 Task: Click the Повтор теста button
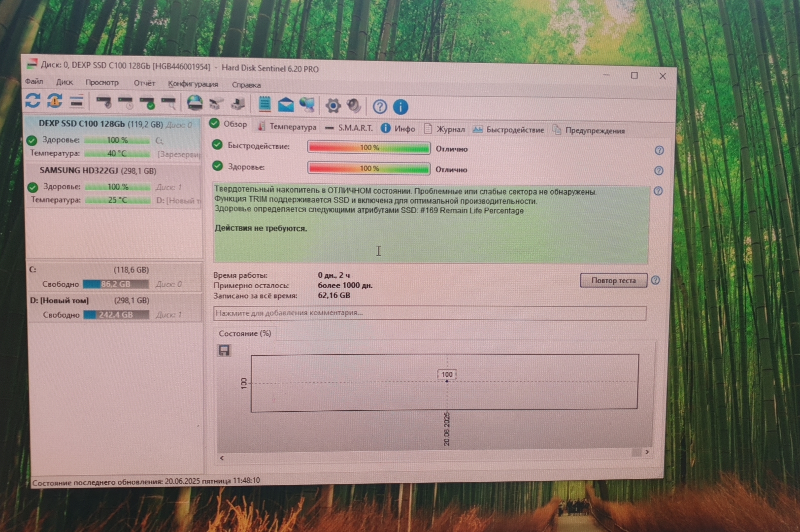(613, 280)
